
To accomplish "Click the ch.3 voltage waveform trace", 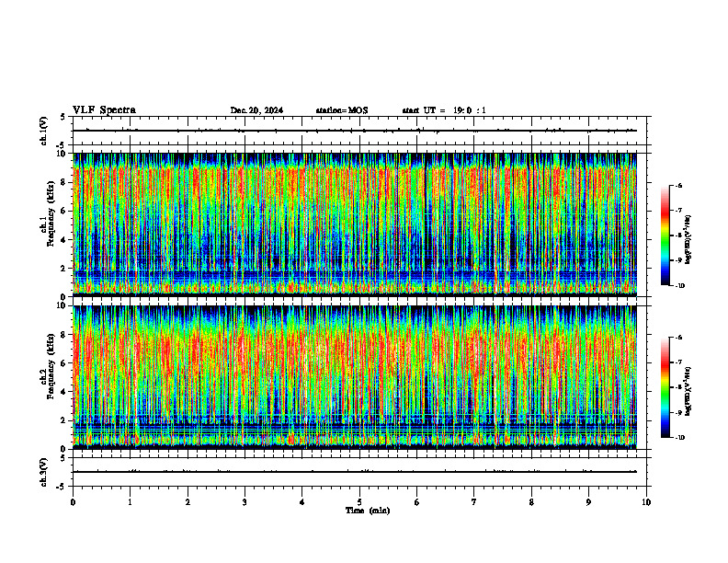I will tap(355, 472).
